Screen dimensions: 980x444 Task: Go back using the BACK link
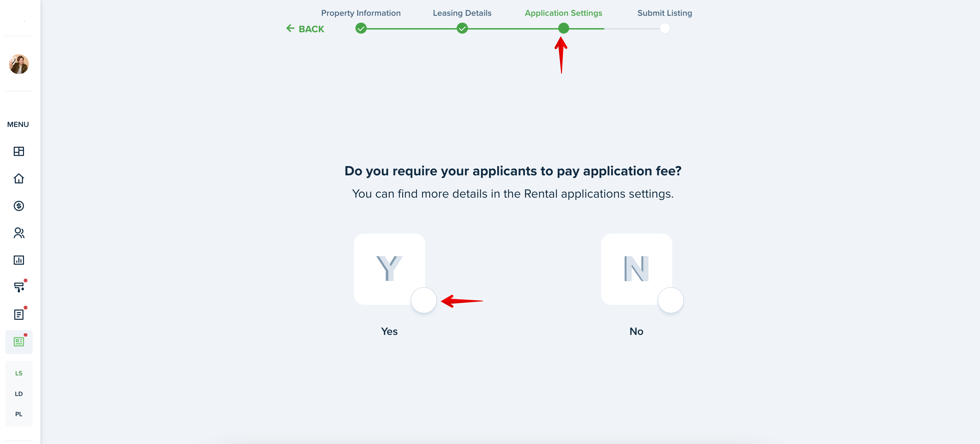[305, 29]
